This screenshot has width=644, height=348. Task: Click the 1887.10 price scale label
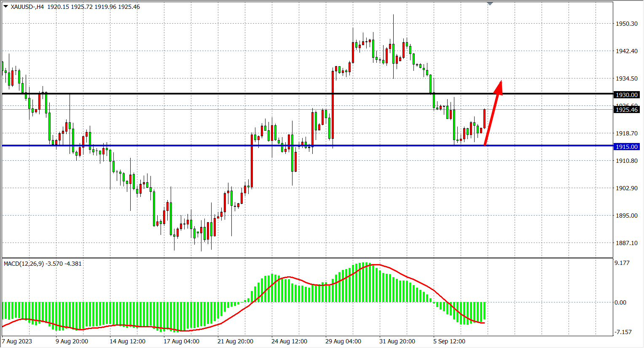(x=627, y=243)
